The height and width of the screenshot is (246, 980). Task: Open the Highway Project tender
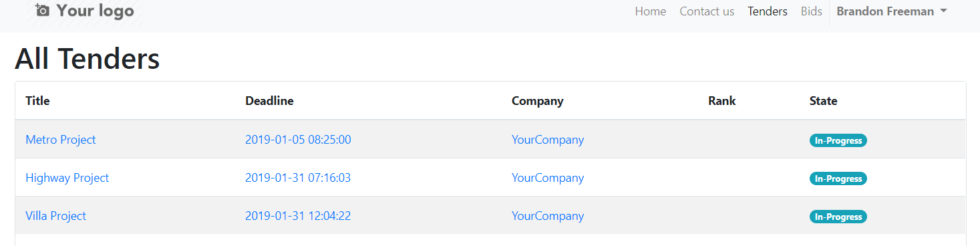pyautogui.click(x=67, y=178)
